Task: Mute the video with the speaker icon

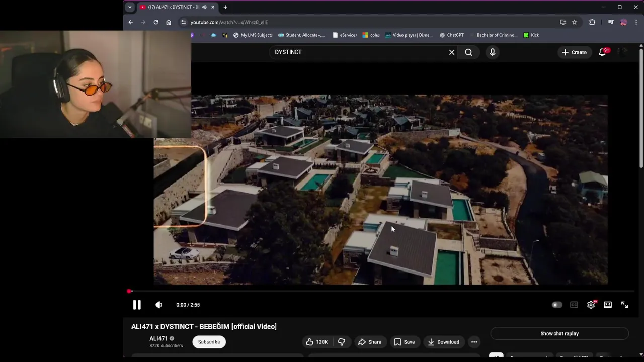Action: tap(159, 305)
